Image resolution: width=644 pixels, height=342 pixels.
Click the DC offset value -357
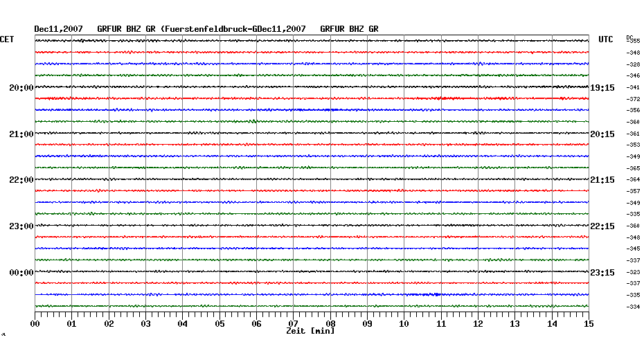[x=634, y=191]
